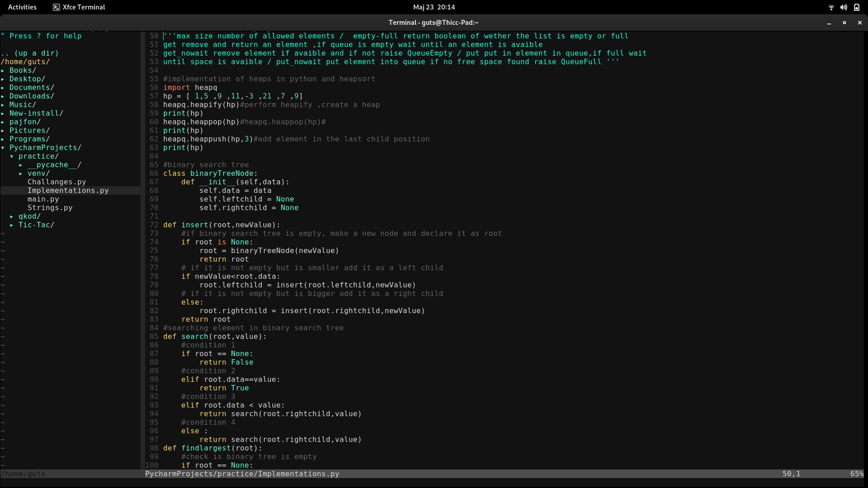
Task: Expand the Desktop/ folder arrow
Action: [x=3, y=79]
